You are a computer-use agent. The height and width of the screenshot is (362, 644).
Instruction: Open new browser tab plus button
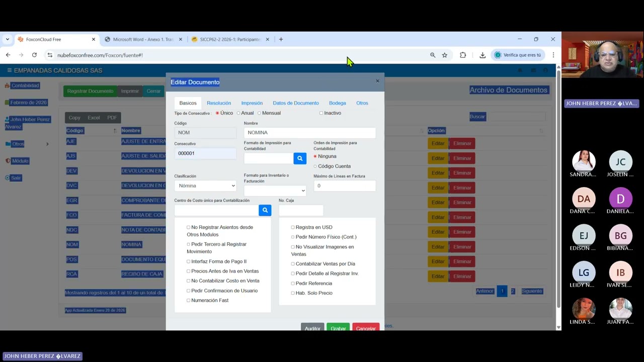[281, 39]
